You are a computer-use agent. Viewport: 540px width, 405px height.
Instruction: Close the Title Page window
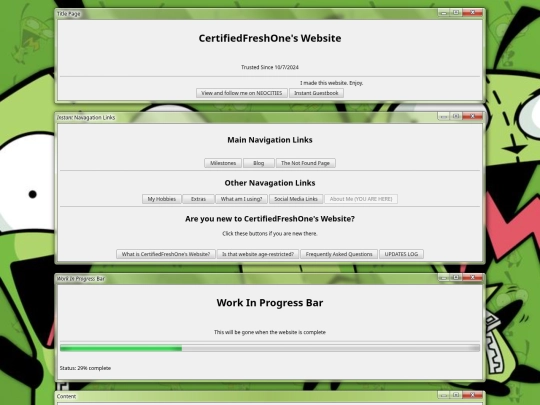pos(472,13)
